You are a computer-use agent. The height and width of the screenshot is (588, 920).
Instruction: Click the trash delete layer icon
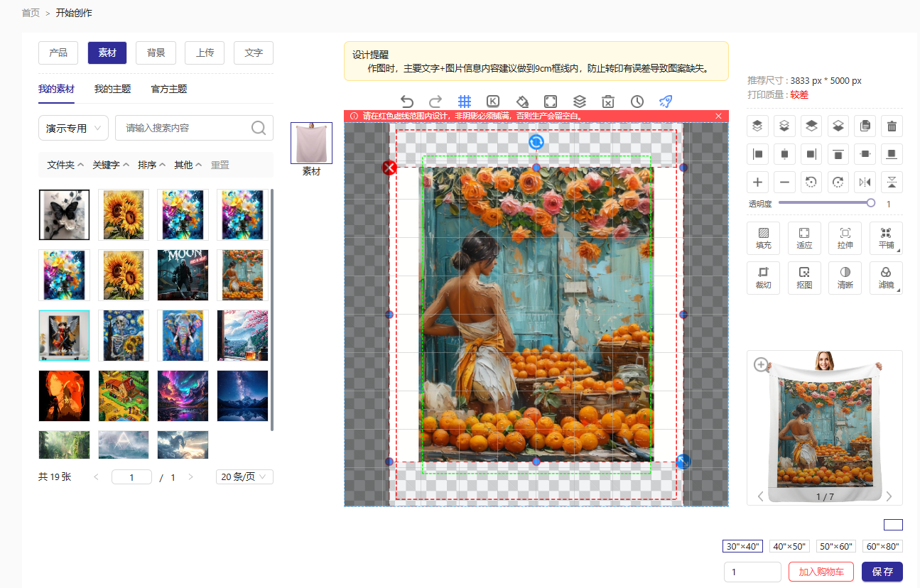[892, 127]
